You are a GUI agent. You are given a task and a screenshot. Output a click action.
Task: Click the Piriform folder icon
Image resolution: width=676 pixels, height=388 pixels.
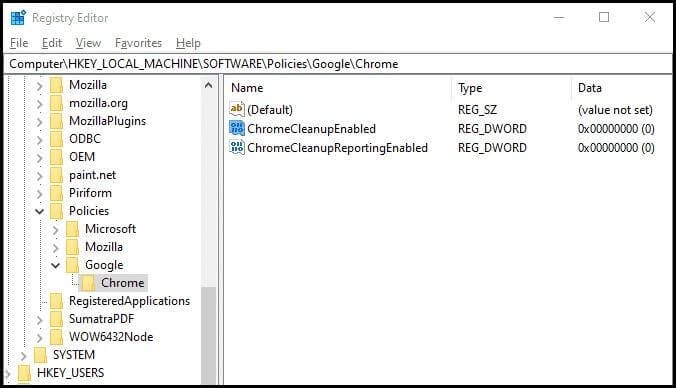pyautogui.click(x=56, y=193)
